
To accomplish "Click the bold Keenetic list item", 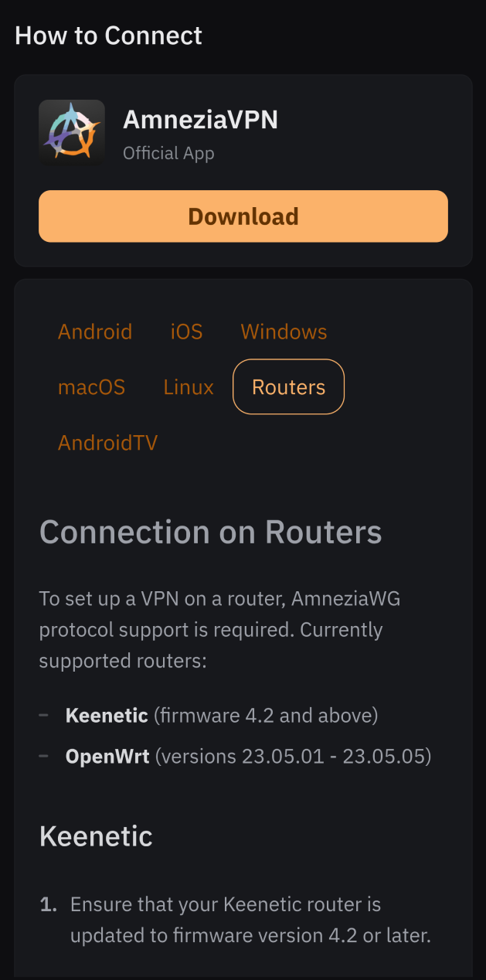I will (107, 716).
